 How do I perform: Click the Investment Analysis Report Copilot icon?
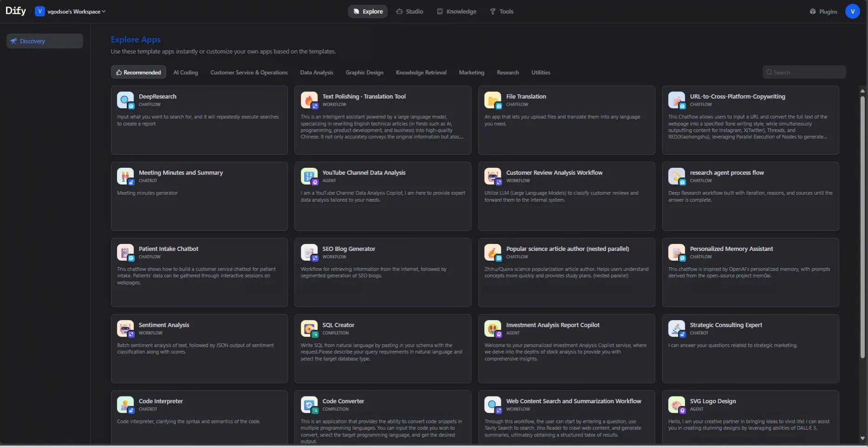pyautogui.click(x=493, y=329)
